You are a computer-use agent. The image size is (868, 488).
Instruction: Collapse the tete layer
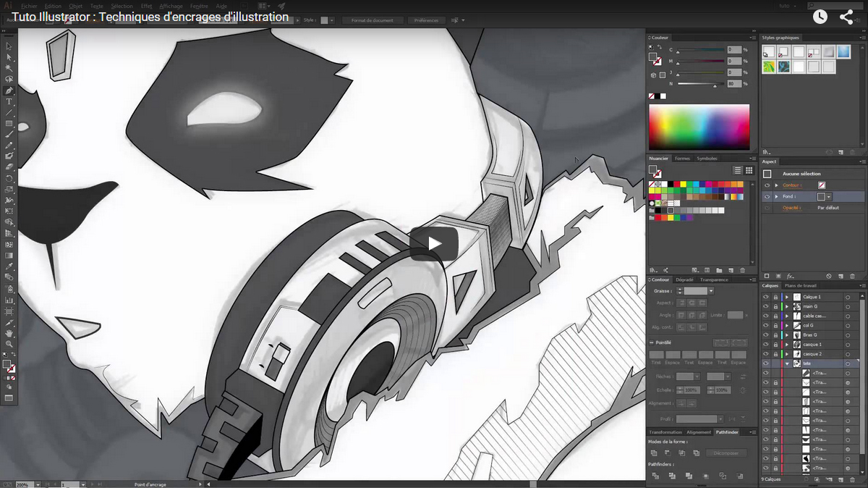pyautogui.click(x=787, y=363)
